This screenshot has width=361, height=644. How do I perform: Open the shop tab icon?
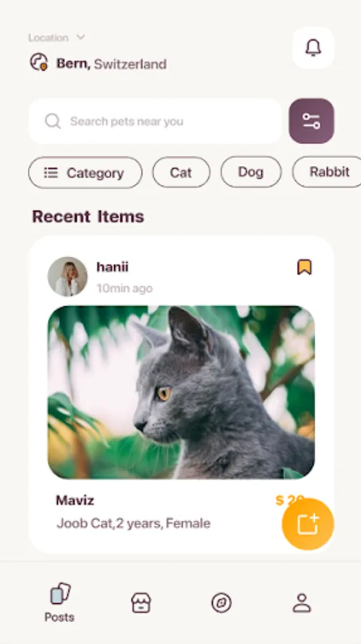[x=141, y=603]
